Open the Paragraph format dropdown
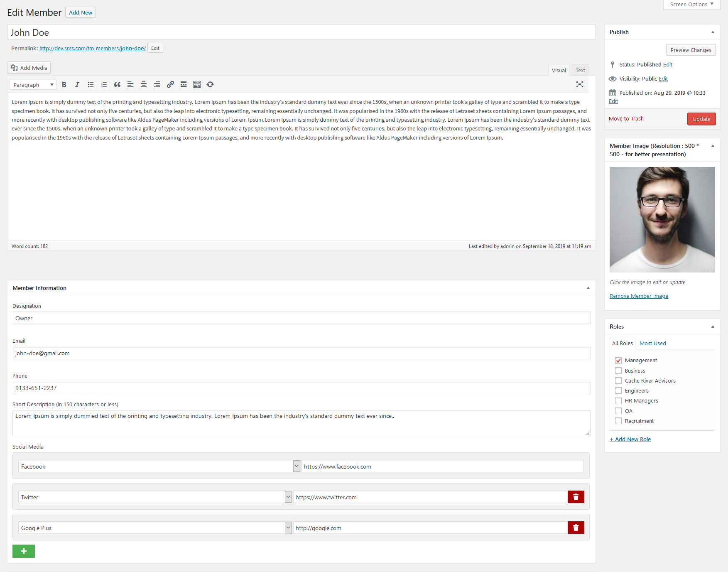Screen dimensions: 728x572 (x=33, y=85)
